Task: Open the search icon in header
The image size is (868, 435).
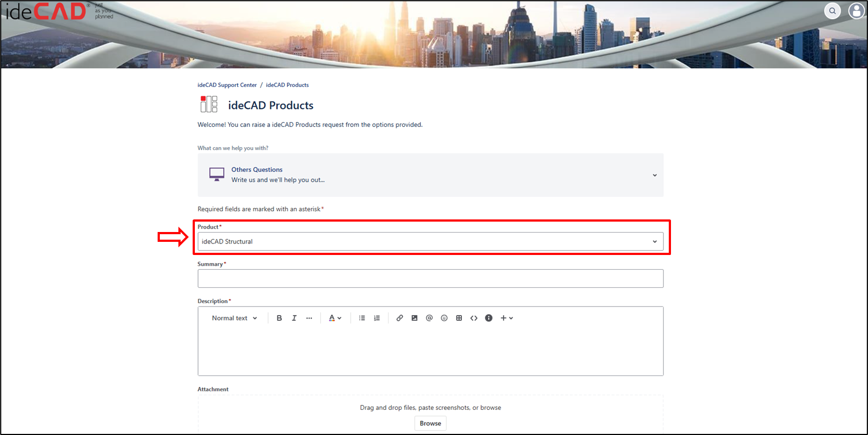Action: point(832,11)
